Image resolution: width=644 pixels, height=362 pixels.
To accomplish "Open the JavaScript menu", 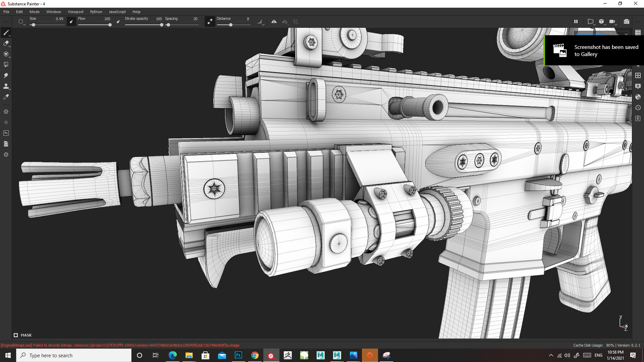I will [117, 11].
